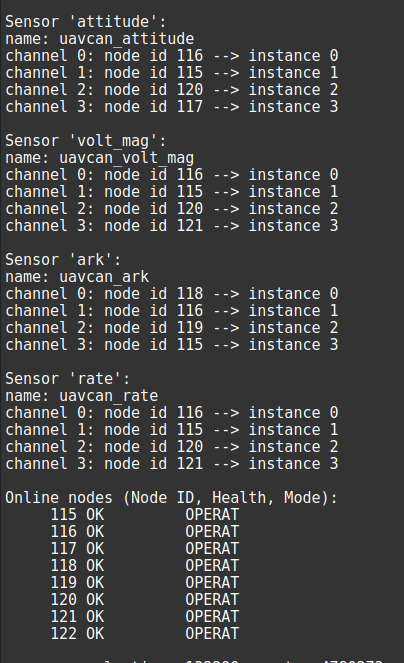The width and height of the screenshot is (404, 663).
Task: Click the Sensor 'volt_mag' heading line
Action: pos(86,141)
